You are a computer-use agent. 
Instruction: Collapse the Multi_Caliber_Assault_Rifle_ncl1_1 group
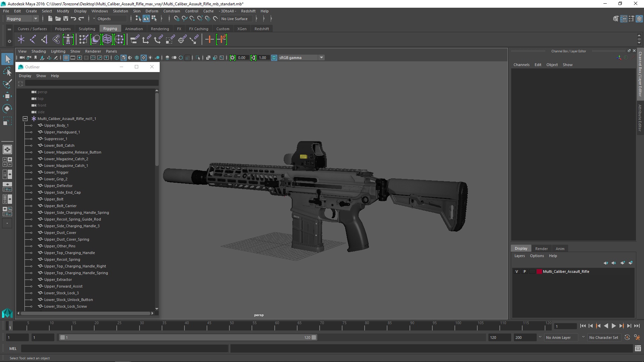(25, 119)
